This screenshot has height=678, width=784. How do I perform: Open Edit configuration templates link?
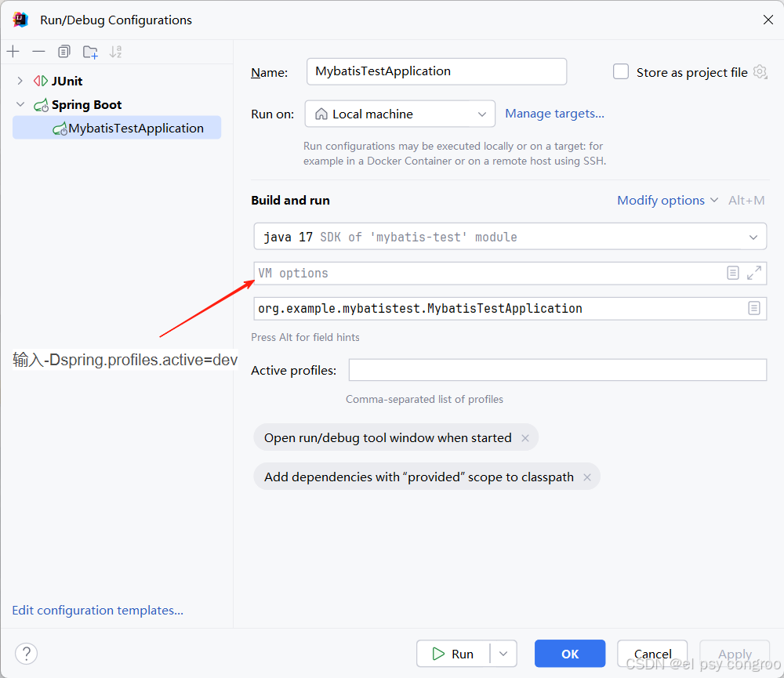[97, 611]
